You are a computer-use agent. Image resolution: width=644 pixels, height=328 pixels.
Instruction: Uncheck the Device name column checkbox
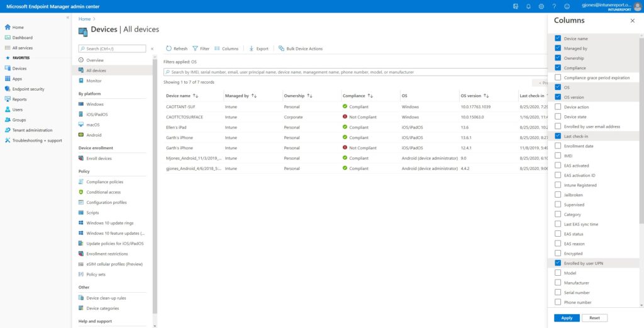[x=558, y=38]
